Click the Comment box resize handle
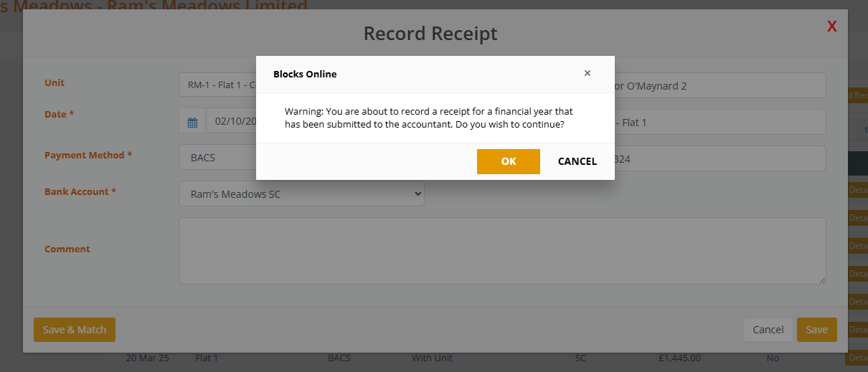The image size is (868, 372). point(822,280)
